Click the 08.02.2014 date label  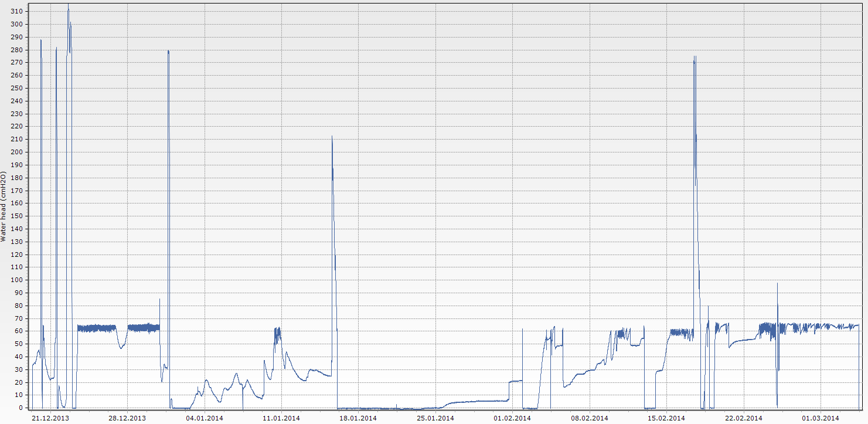[x=590, y=418]
